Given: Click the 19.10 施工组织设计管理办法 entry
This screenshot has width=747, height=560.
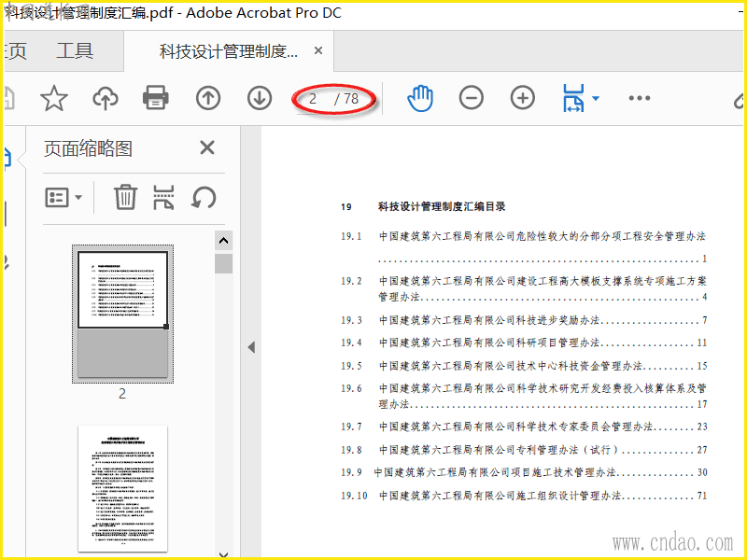Looking at the screenshot, I should 523,496.
